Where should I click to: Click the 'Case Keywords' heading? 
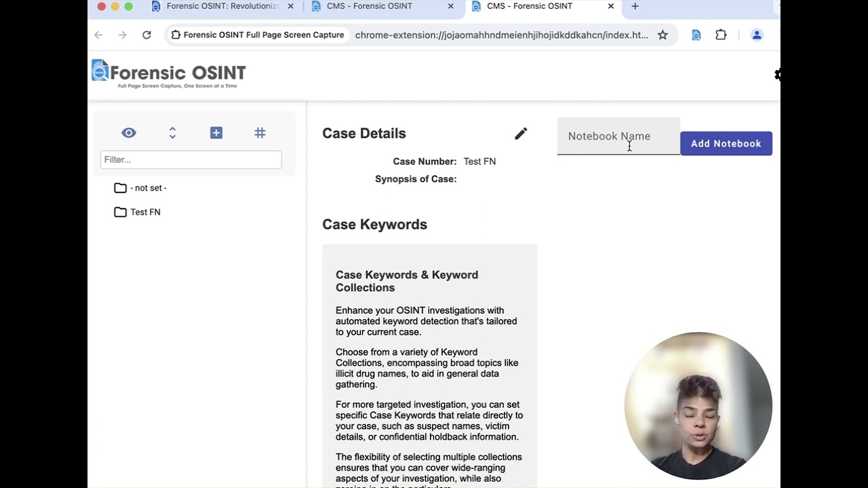(374, 224)
